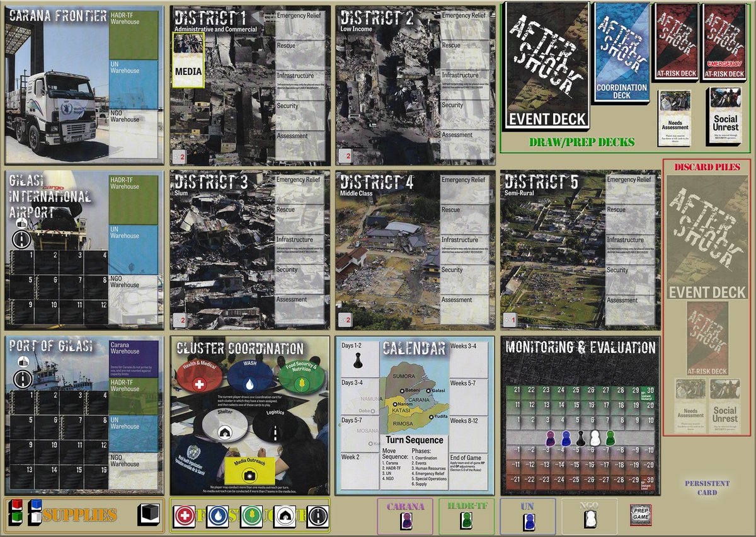Viewport: 756px width, 537px height.
Task: Select purple pawn on Monitoring track
Action: coord(550,438)
